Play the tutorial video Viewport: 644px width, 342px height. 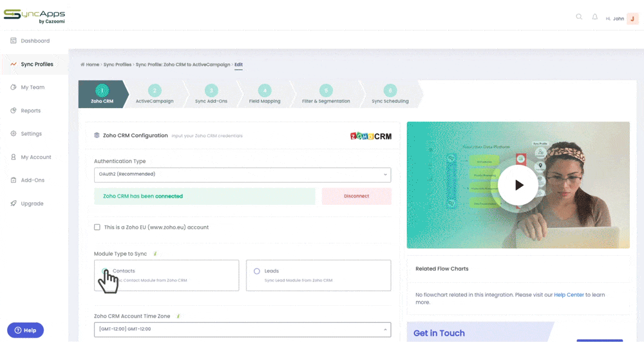coord(518,185)
